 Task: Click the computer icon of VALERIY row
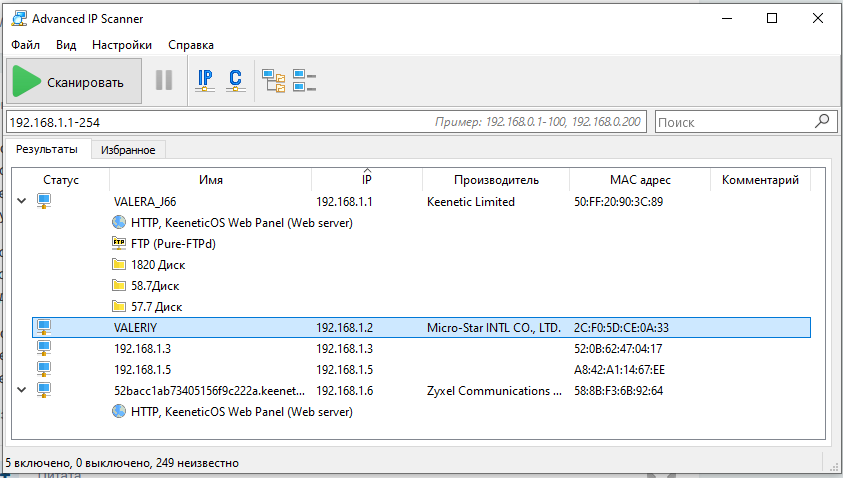click(x=44, y=327)
